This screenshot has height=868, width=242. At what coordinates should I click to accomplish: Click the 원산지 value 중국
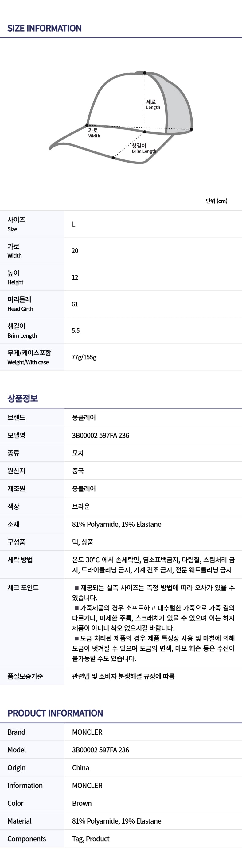[x=78, y=471]
